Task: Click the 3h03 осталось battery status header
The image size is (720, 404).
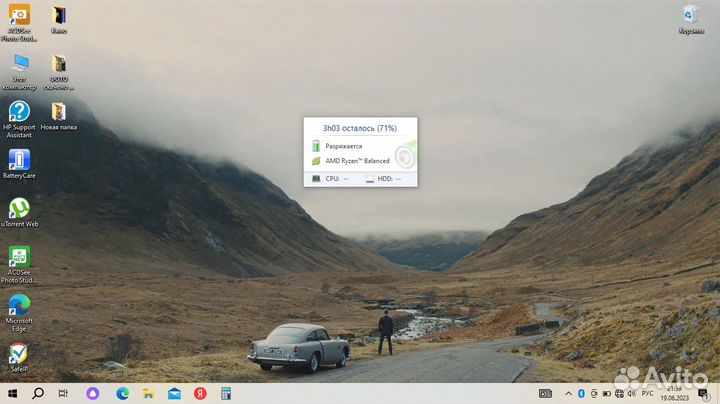Action: pyautogui.click(x=360, y=128)
